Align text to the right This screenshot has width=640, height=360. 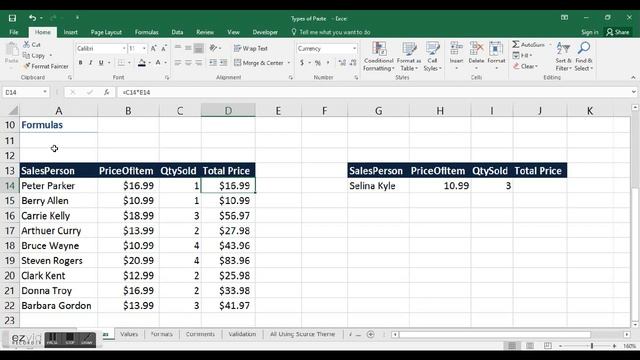click(198, 63)
